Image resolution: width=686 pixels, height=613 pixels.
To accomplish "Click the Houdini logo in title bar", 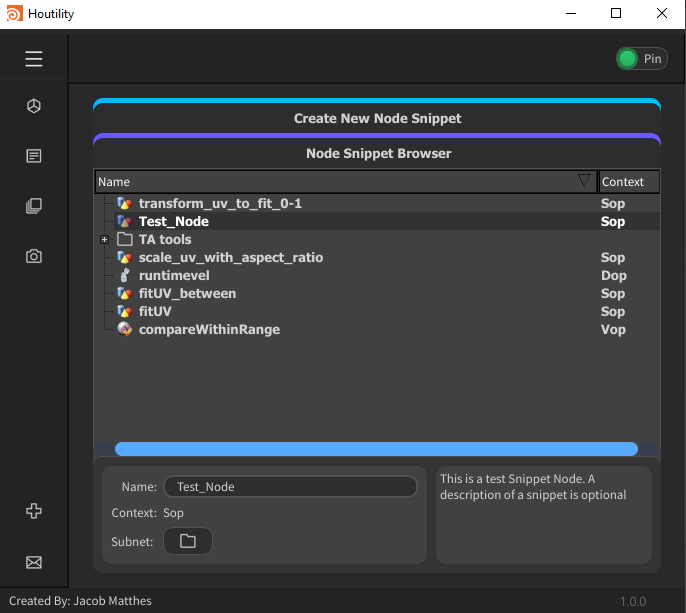I will tap(14, 14).
